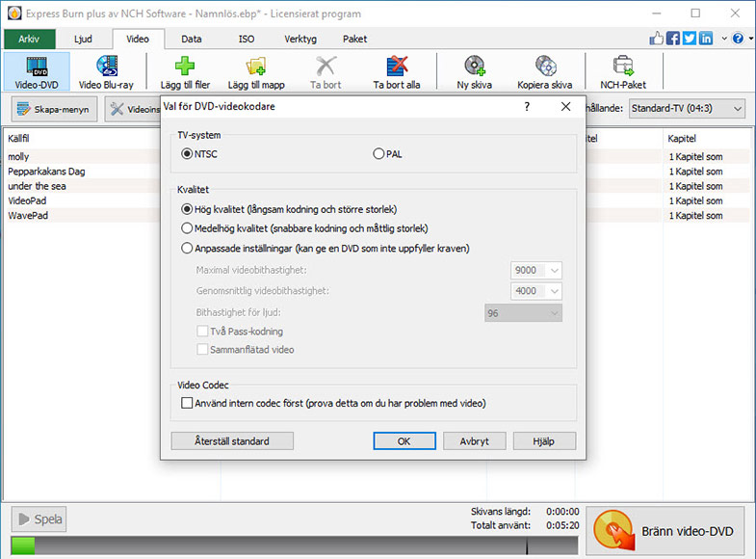Click Återställ standard button

(x=232, y=440)
